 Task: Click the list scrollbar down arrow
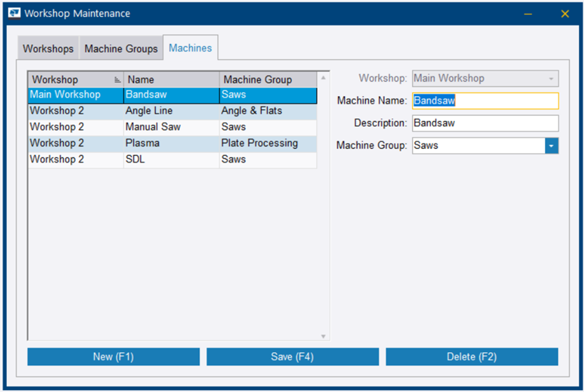click(324, 336)
